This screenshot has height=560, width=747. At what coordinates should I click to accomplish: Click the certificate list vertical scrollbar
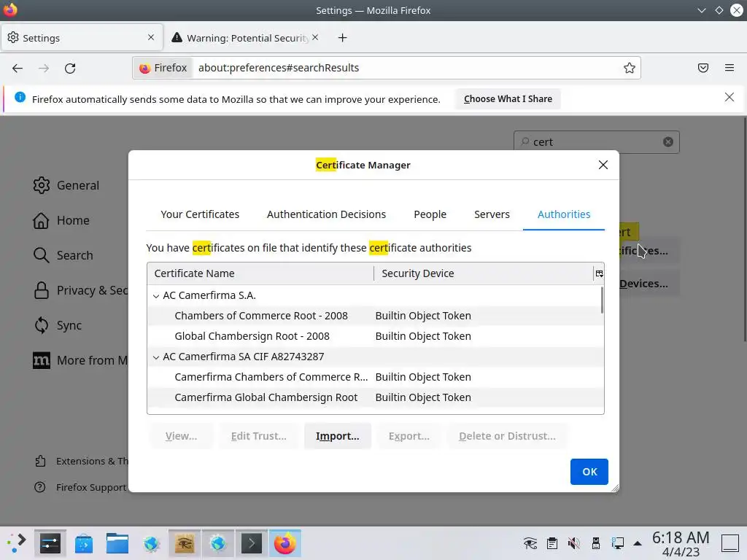coord(602,300)
